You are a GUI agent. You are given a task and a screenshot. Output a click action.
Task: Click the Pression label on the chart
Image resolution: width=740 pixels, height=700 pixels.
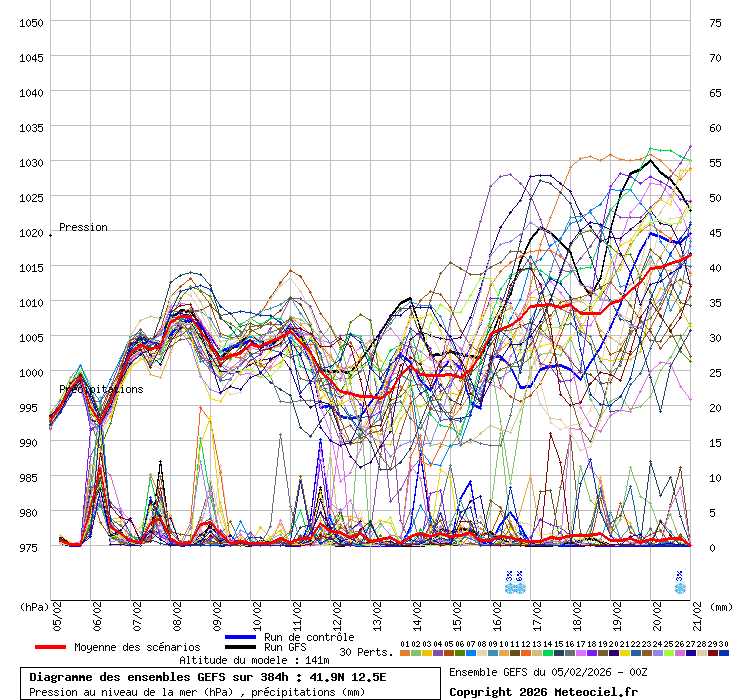83,227
